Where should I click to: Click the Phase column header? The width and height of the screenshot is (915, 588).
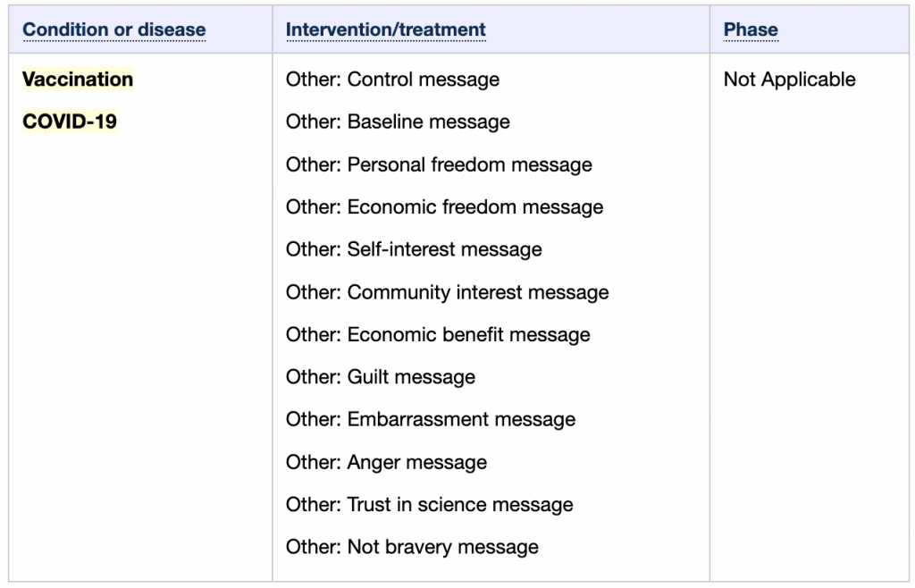point(751,29)
